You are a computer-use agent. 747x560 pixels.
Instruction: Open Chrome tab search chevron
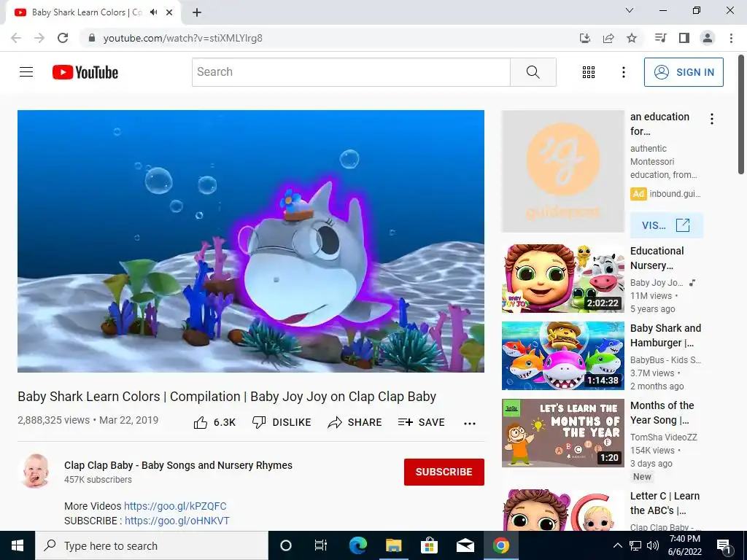pos(630,10)
